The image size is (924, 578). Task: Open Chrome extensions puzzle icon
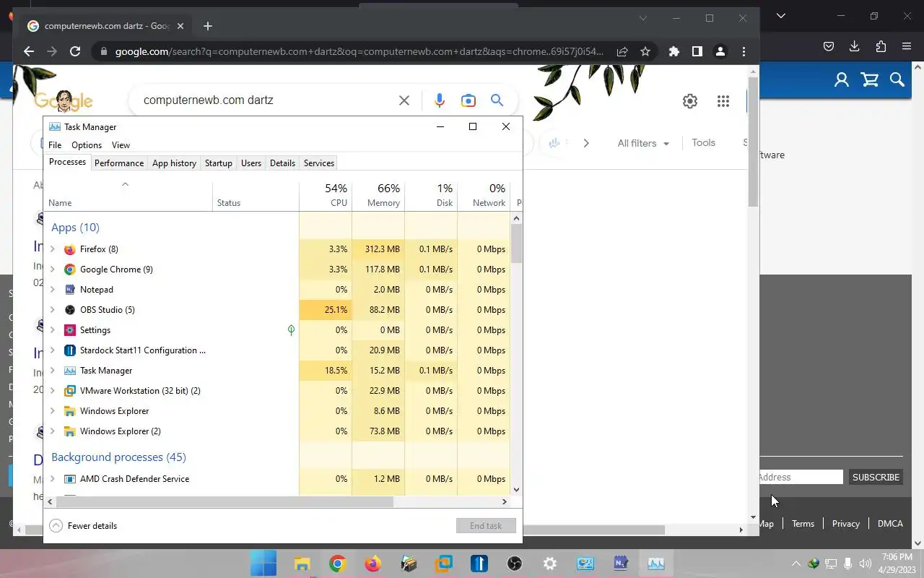674,51
